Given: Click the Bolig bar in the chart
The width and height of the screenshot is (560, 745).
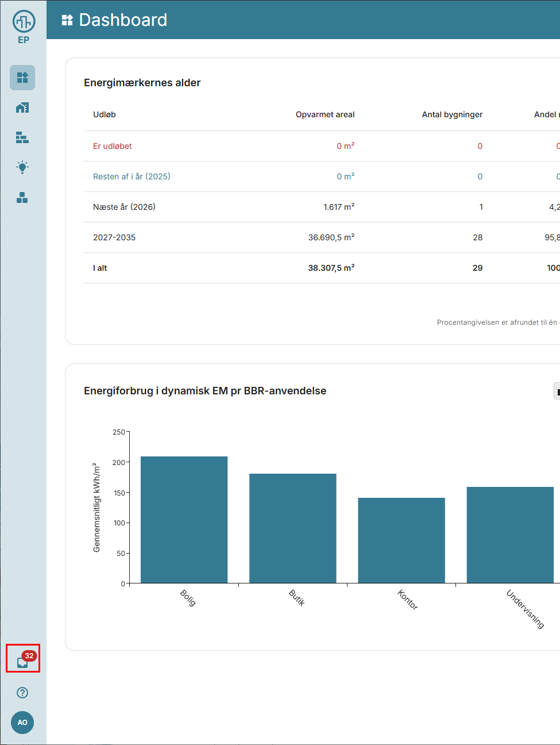Looking at the screenshot, I should click(184, 520).
